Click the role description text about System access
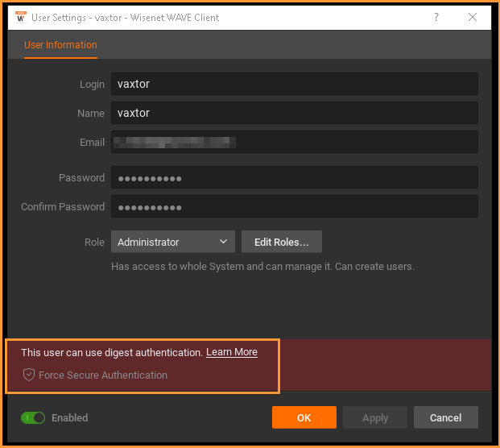 (x=262, y=267)
